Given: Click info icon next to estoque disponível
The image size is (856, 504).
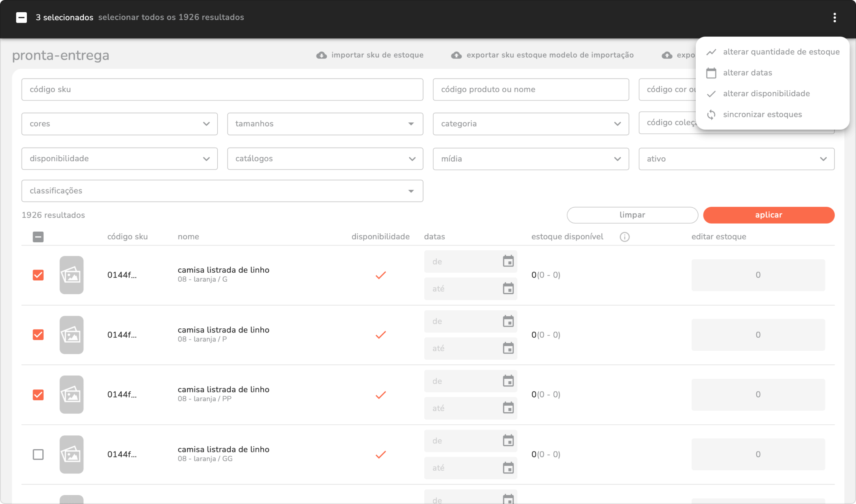Looking at the screenshot, I should click(625, 237).
